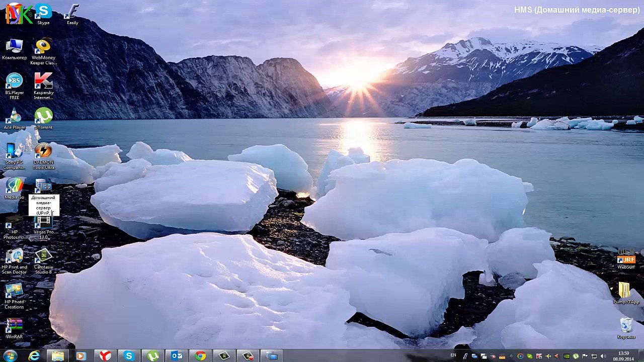Select the WebMoney Keeper Classic icon
Screen dimensions: 644x362
(43, 52)
